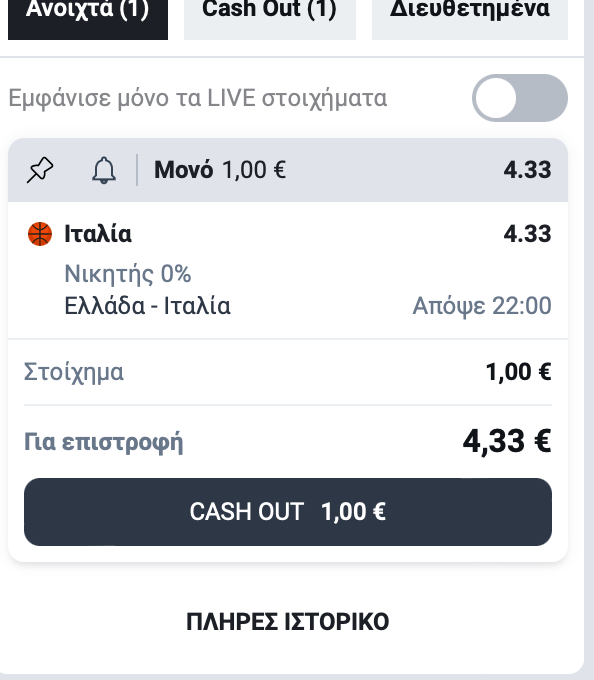Select the Ιταλία selection name
594x680 pixels.
(98, 234)
